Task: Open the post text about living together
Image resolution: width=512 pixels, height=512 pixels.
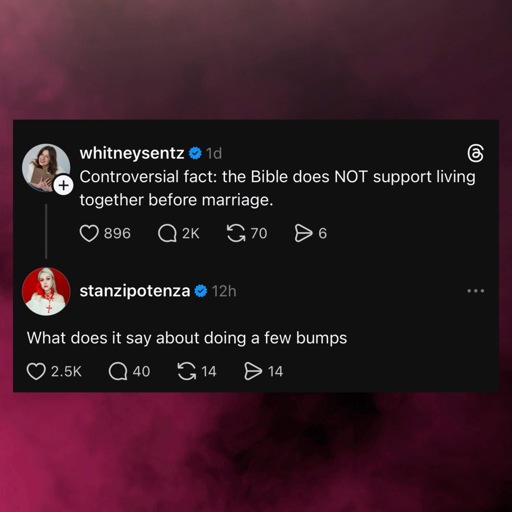Action: [x=277, y=188]
